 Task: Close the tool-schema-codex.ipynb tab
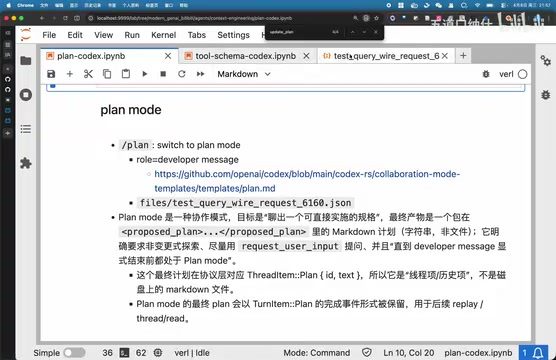click(306, 56)
